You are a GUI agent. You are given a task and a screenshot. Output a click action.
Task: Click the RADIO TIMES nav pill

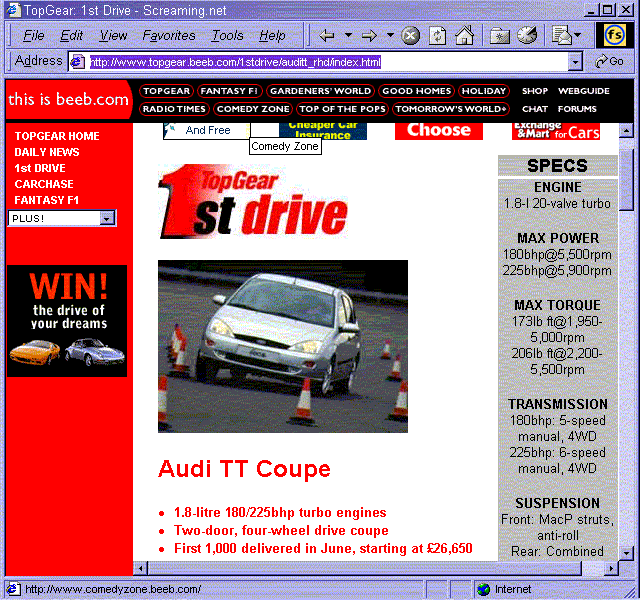coord(174,109)
